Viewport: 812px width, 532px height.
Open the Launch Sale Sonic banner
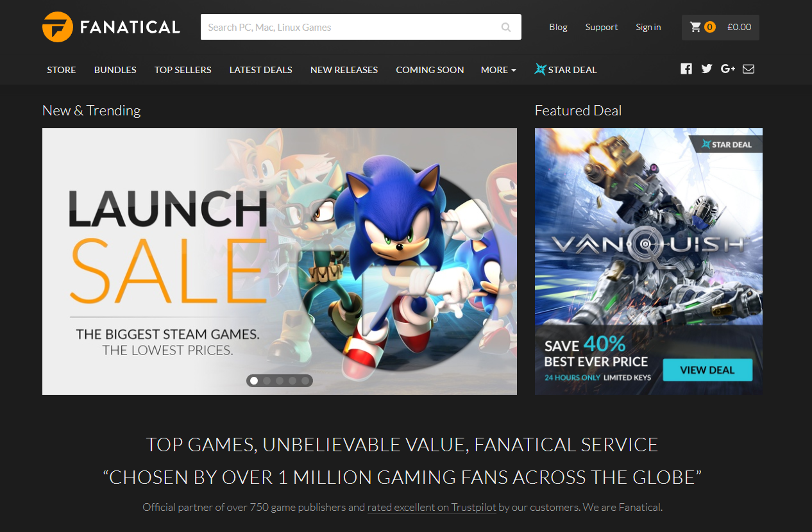(x=280, y=262)
